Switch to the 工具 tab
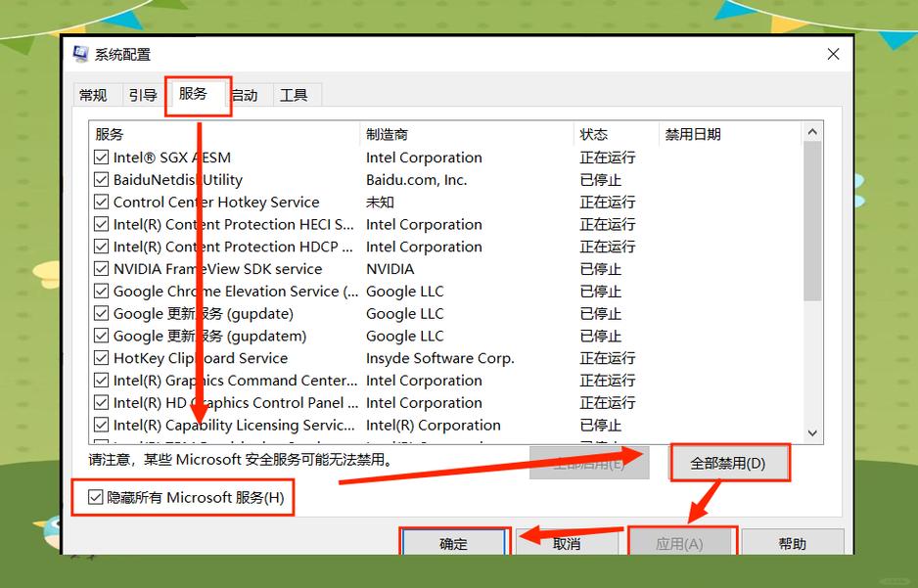Screen dimensions: 918x588 pyautogui.click(x=296, y=95)
